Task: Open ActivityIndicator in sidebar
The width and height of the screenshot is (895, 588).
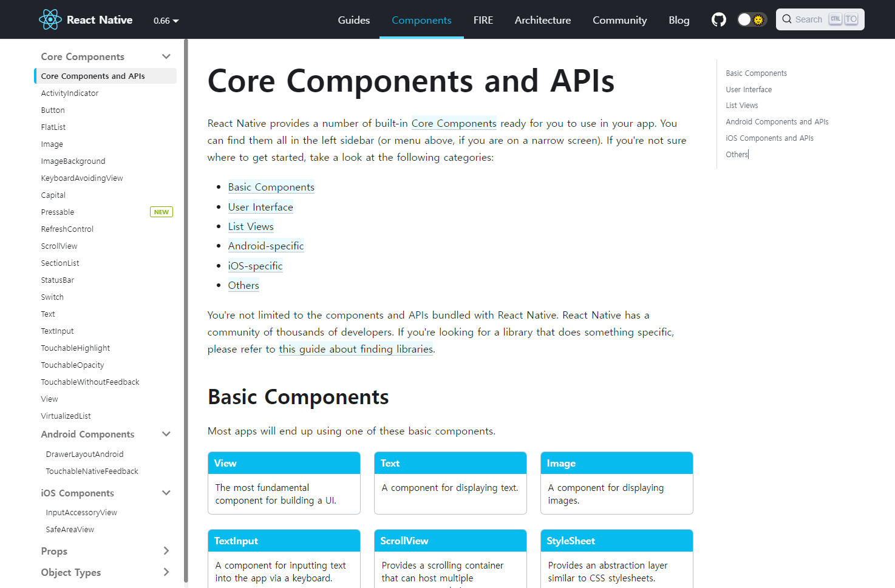Action: [69, 93]
